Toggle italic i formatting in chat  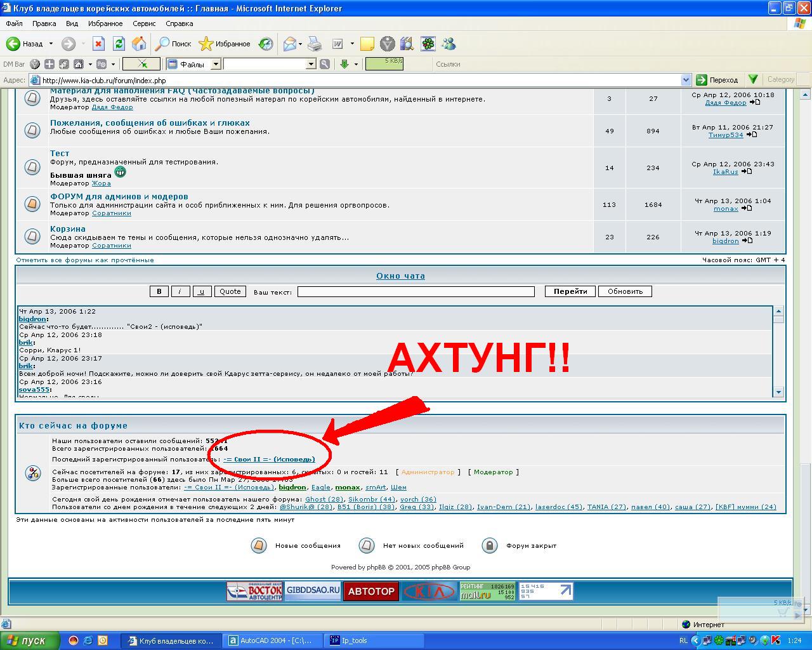coord(180,291)
